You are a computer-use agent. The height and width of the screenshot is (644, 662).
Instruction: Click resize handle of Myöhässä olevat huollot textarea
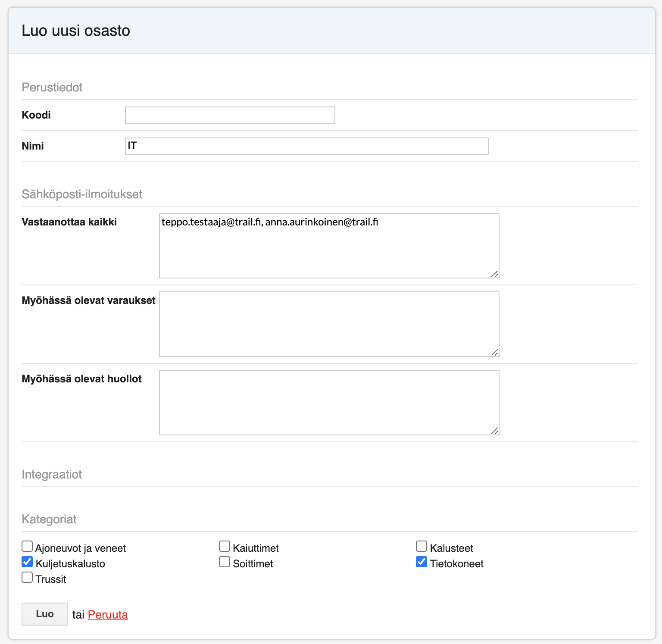(495, 431)
